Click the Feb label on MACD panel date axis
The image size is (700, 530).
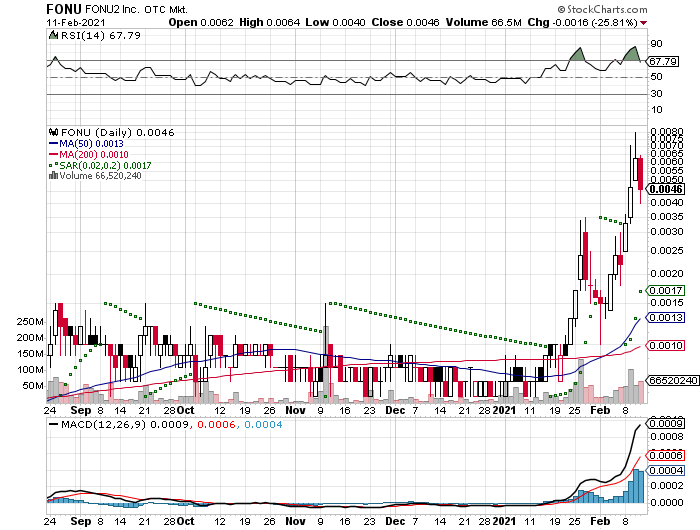(600, 521)
